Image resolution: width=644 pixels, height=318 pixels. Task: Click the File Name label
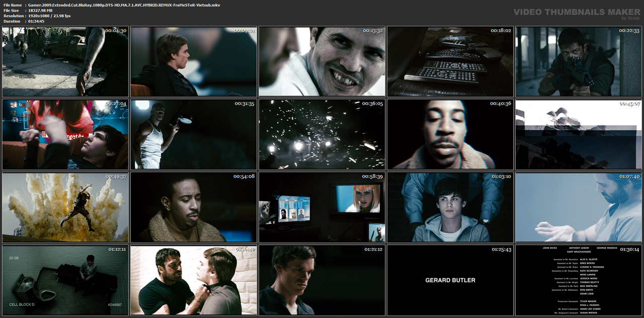[13, 5]
